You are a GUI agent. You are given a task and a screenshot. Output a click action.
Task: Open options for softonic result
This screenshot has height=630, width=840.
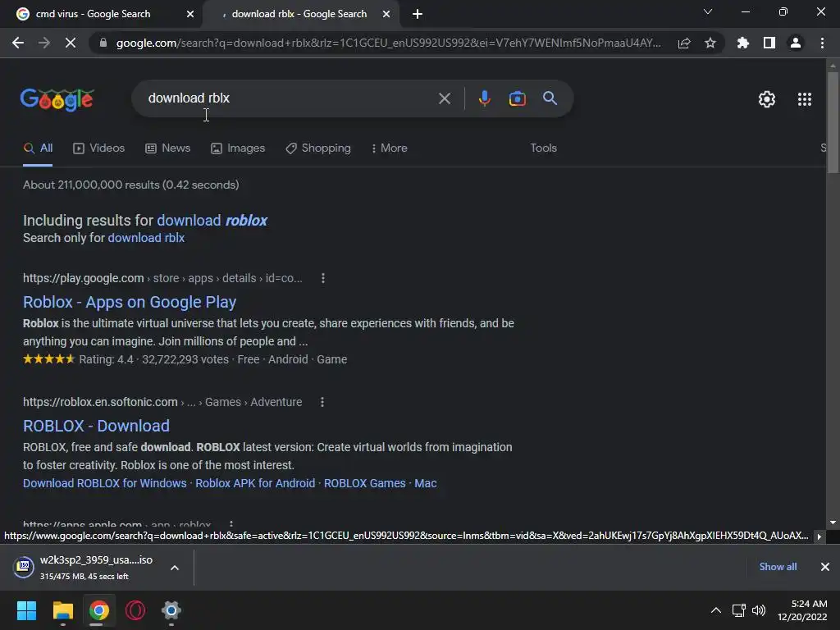322,402
